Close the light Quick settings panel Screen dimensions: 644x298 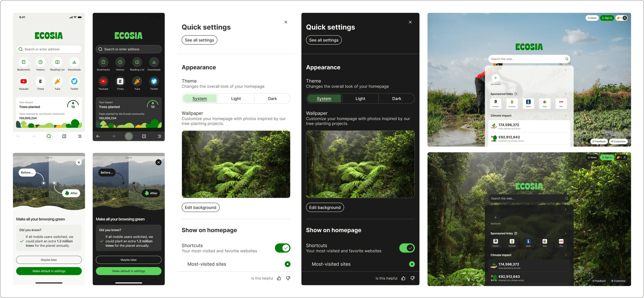coord(286,22)
